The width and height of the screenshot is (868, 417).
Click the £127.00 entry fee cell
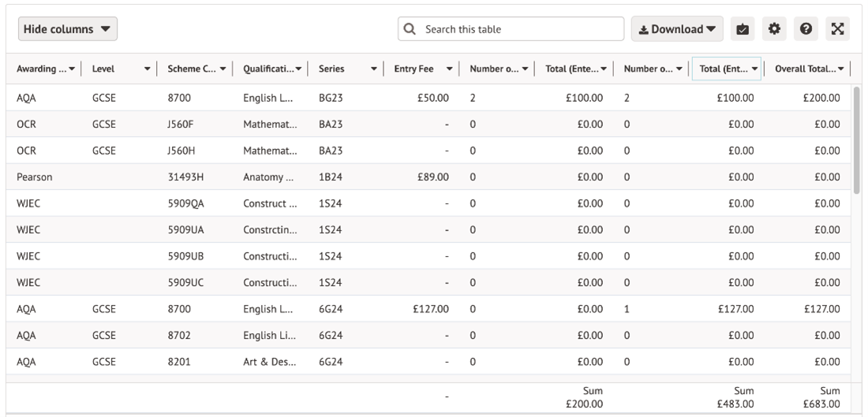[x=430, y=309]
